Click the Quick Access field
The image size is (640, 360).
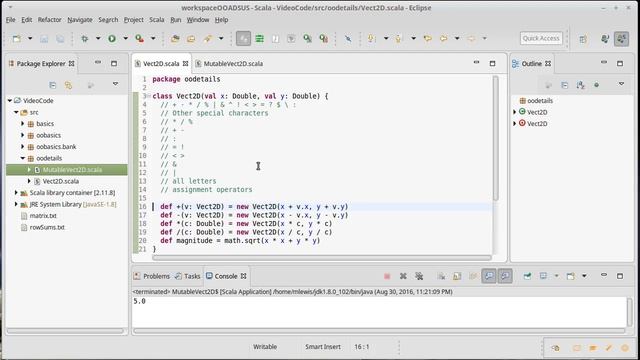coord(541,38)
